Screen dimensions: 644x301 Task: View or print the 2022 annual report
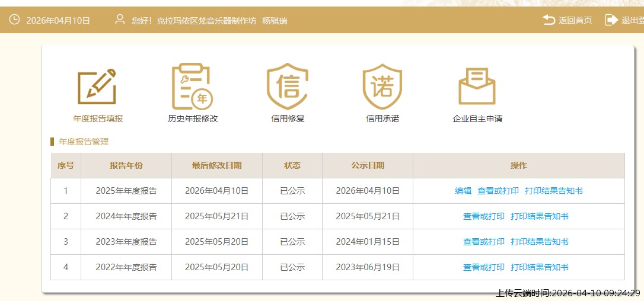click(x=484, y=267)
